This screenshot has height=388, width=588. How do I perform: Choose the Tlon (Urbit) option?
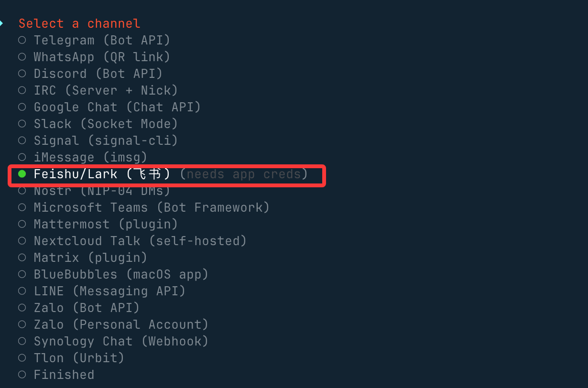pos(22,358)
